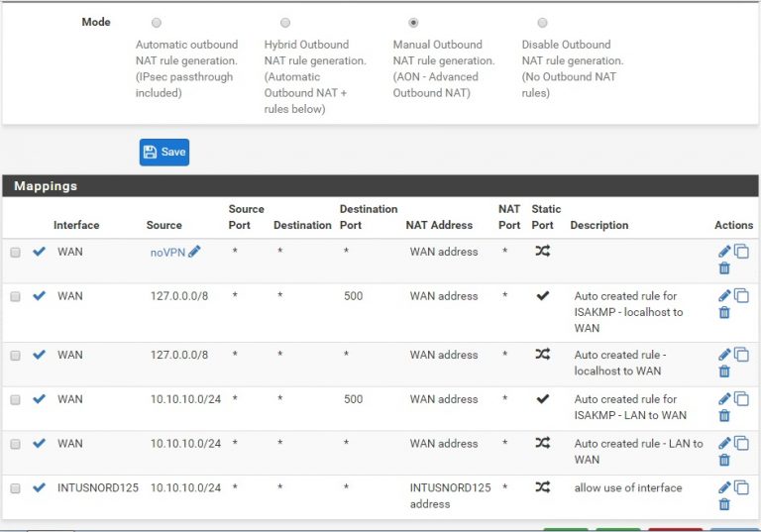Viewport: 761px width, 532px height.
Task: Copy the noVPN mapping rule
Action: 741,252
